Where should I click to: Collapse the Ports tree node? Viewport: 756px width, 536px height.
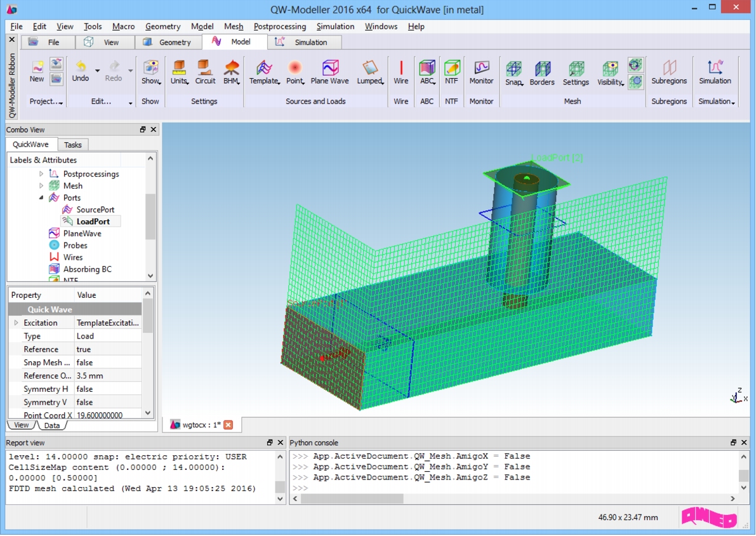(41, 198)
